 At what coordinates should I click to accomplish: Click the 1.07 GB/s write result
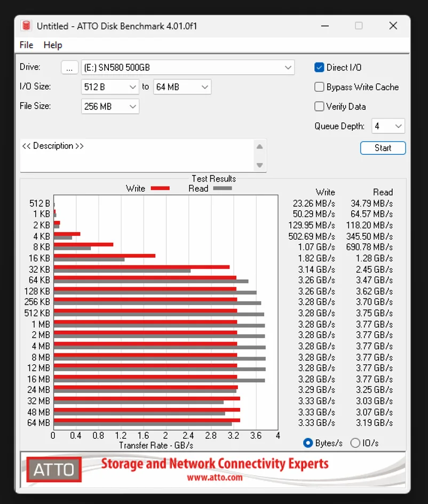tap(316, 247)
